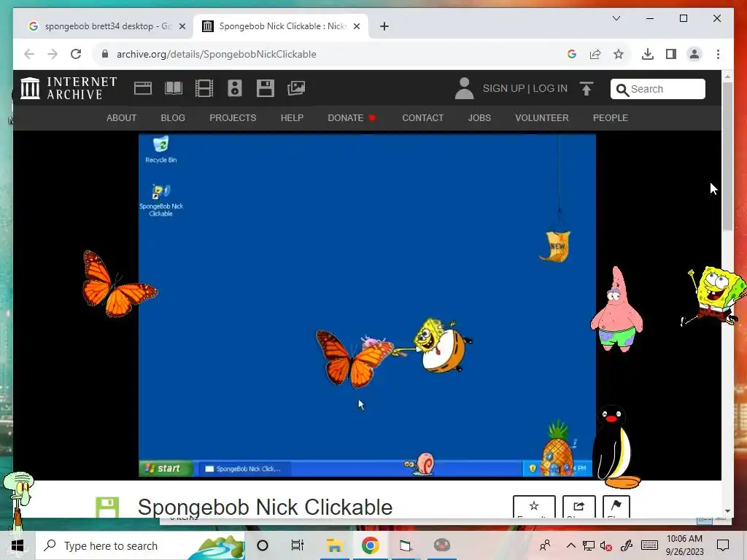Bookmark this page with star icon

point(619,54)
